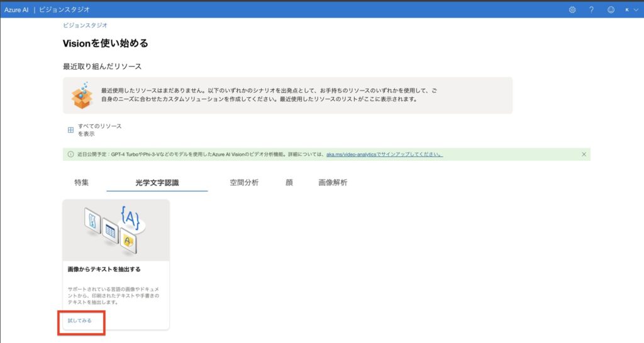Image resolution: width=644 pixels, height=343 pixels.
Task: Open the aka.ms/video-analytics sign-up link
Action: tap(384, 155)
